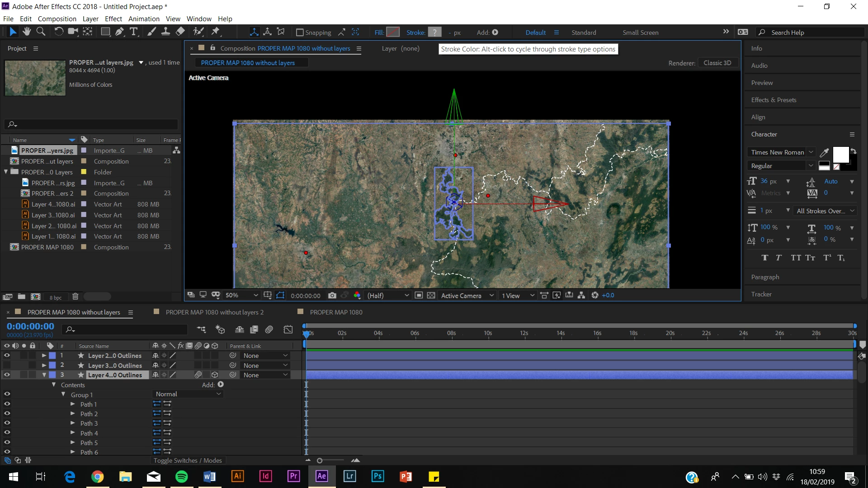Viewport: 868px width, 488px height.
Task: Hide Layer 2 Outlines with eye toggle
Action: point(7,356)
